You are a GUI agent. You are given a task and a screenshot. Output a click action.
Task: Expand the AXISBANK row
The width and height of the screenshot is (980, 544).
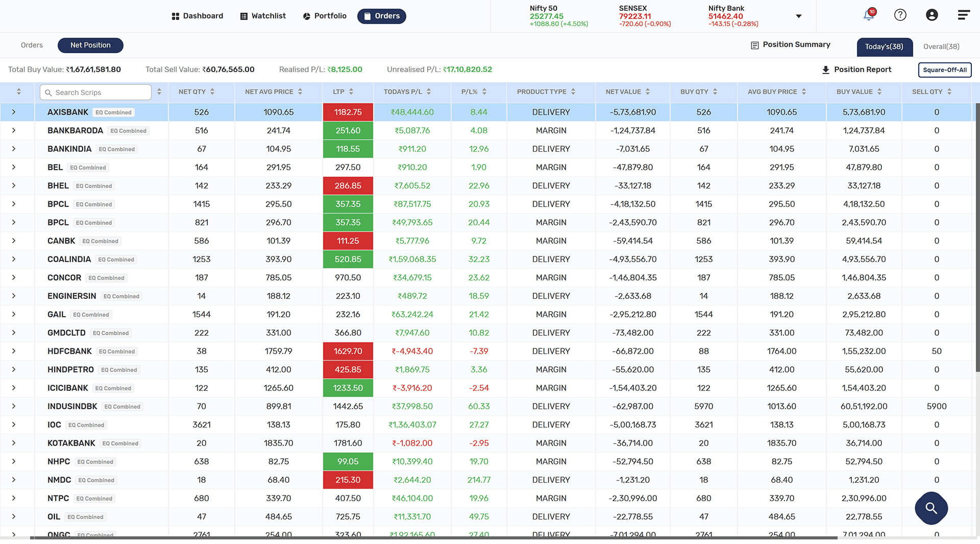tap(14, 112)
